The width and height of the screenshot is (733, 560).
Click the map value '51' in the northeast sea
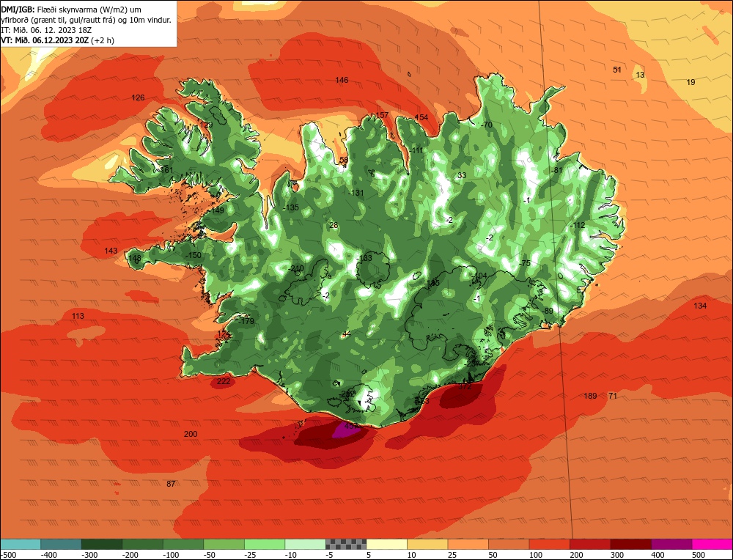point(617,70)
